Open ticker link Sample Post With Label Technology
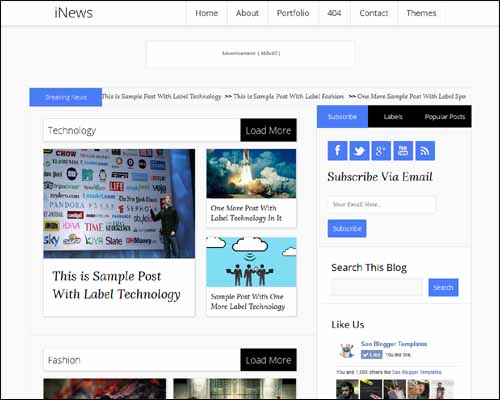 (161, 97)
